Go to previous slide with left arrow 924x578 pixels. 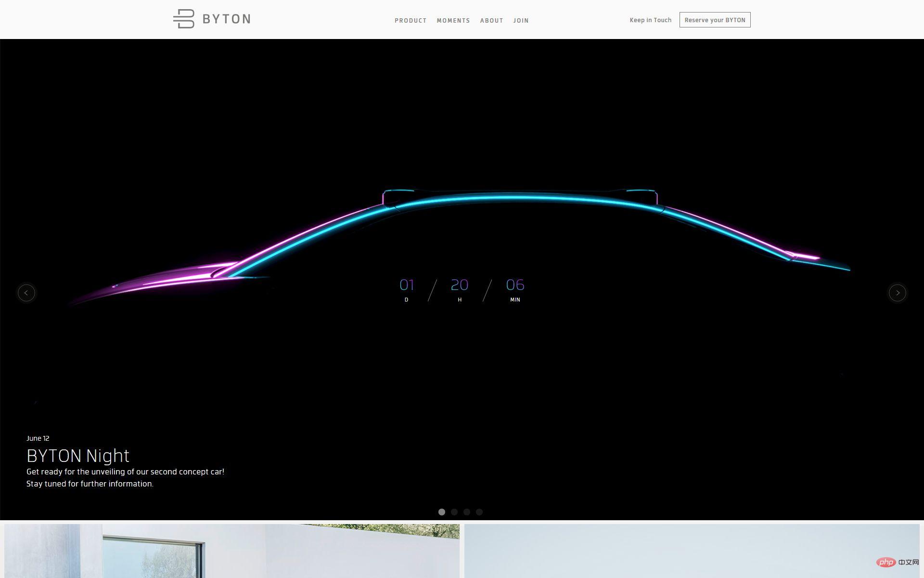point(26,293)
